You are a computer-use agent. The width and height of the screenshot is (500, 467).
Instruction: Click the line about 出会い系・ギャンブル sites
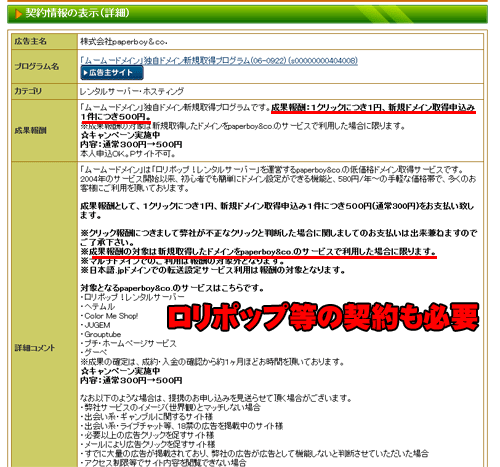147,417
